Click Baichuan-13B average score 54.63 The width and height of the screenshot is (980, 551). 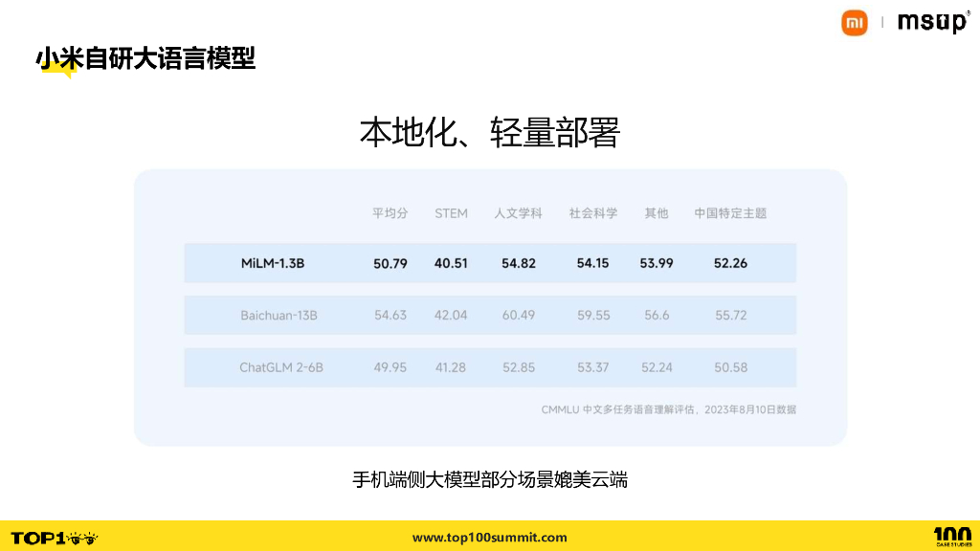[390, 316]
